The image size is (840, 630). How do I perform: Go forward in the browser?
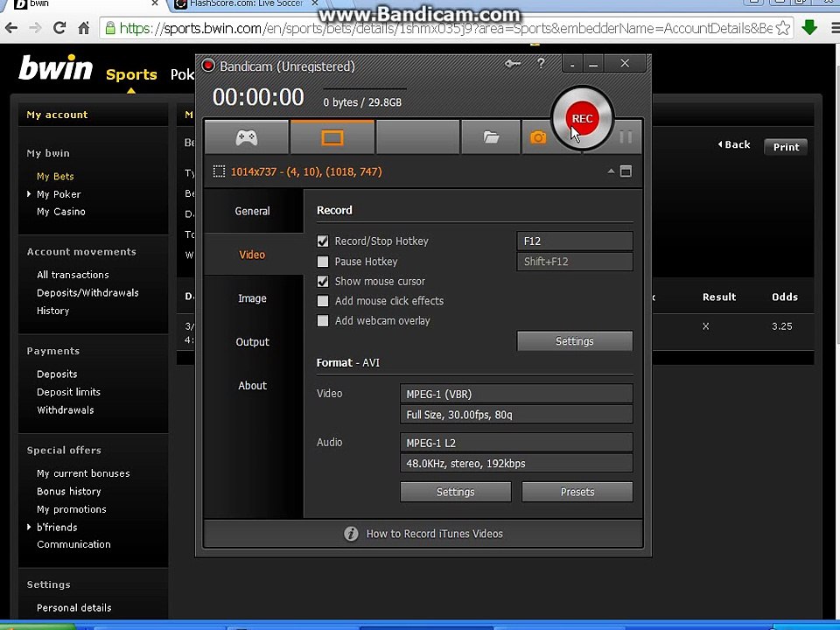pyautogui.click(x=35, y=28)
